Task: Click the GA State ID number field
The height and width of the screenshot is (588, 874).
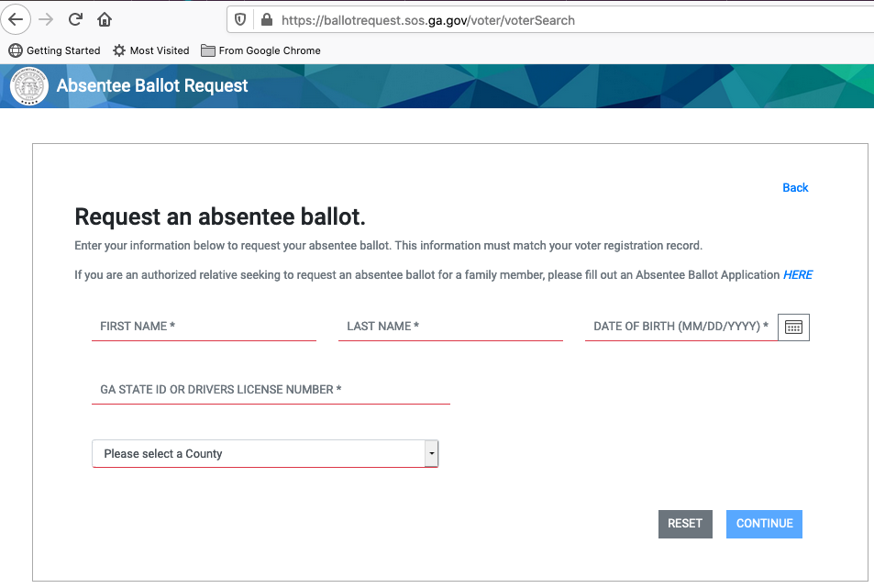Action: click(271, 390)
